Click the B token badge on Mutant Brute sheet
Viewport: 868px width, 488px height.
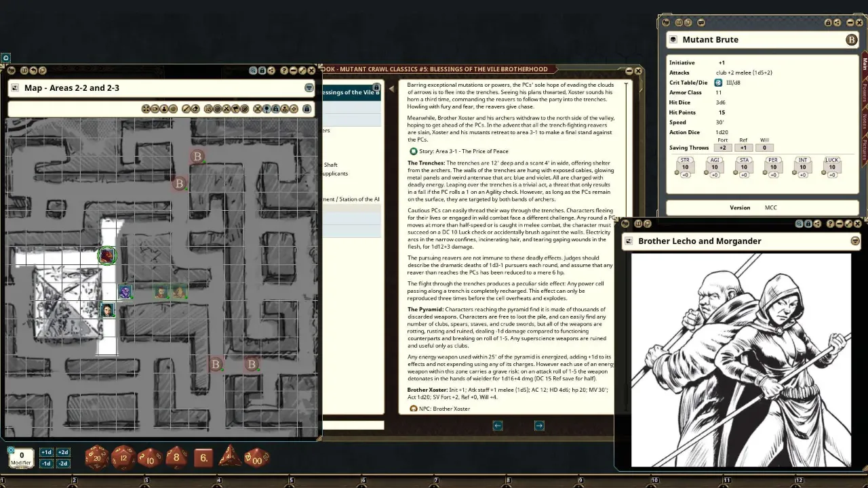click(851, 40)
